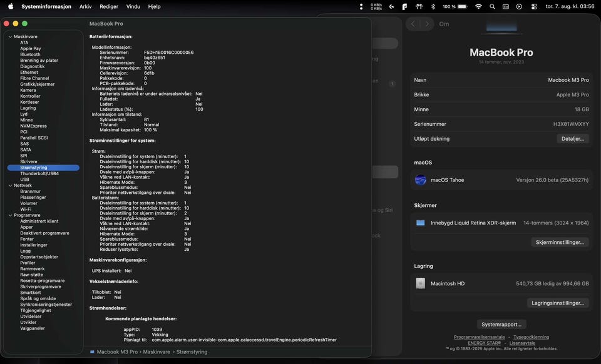Collapse the Nettverk tree section
This screenshot has height=364, width=601.
click(x=11, y=186)
